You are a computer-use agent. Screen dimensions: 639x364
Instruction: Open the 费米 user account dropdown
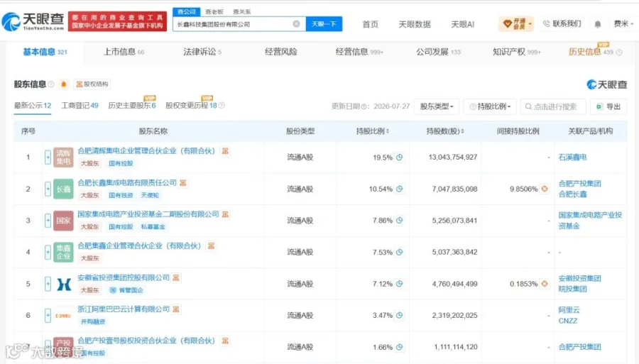click(x=623, y=24)
